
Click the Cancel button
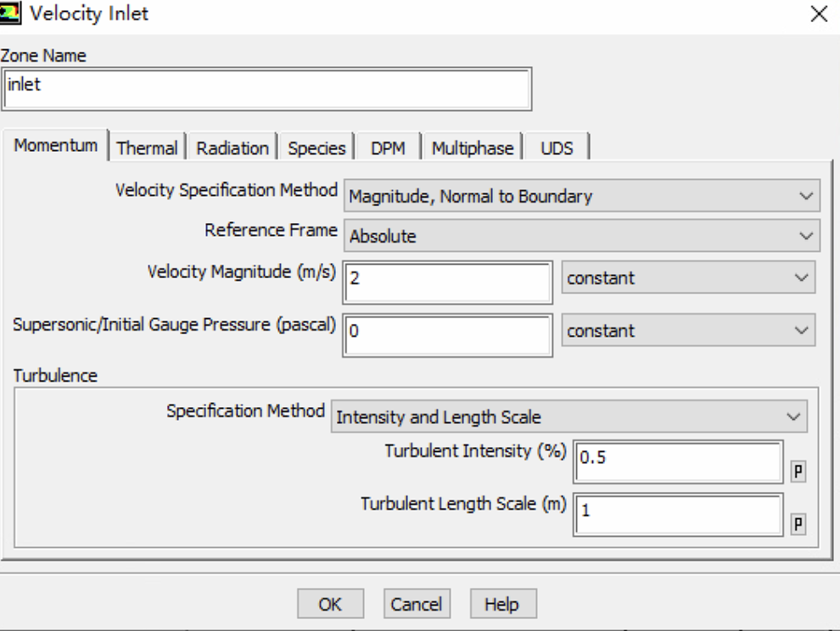click(417, 605)
